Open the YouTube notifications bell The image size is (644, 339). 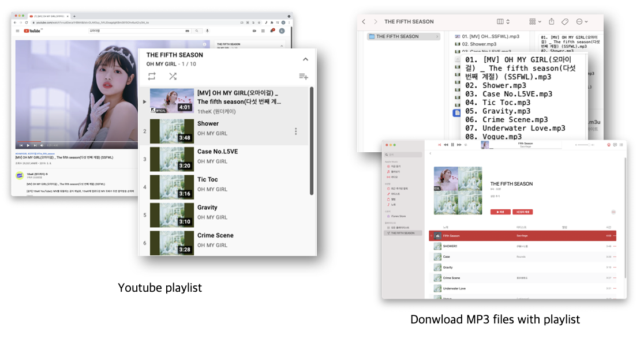coord(272,31)
